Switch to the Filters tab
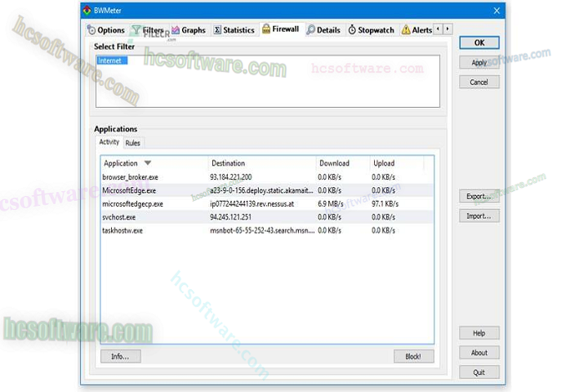Viewport: 588px width, 392px height. [x=148, y=30]
